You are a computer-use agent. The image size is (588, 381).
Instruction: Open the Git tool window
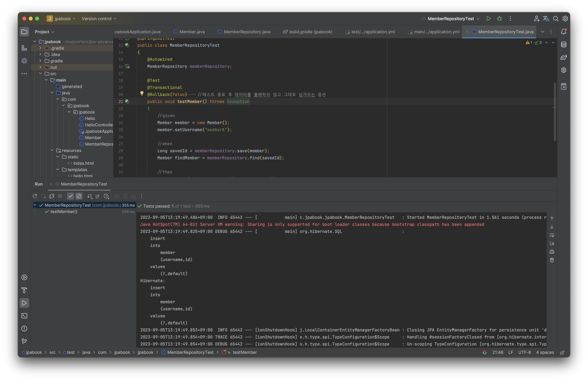24,341
